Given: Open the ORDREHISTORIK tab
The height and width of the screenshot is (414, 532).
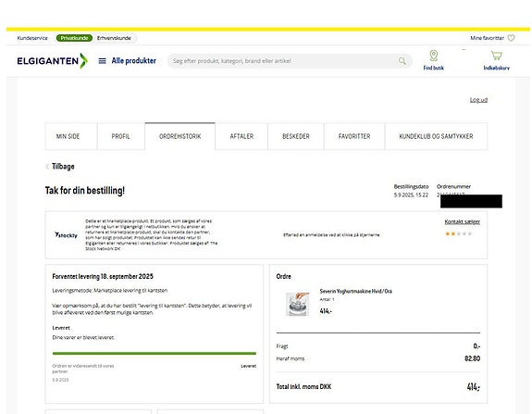Looking at the screenshot, I should coord(180,136).
